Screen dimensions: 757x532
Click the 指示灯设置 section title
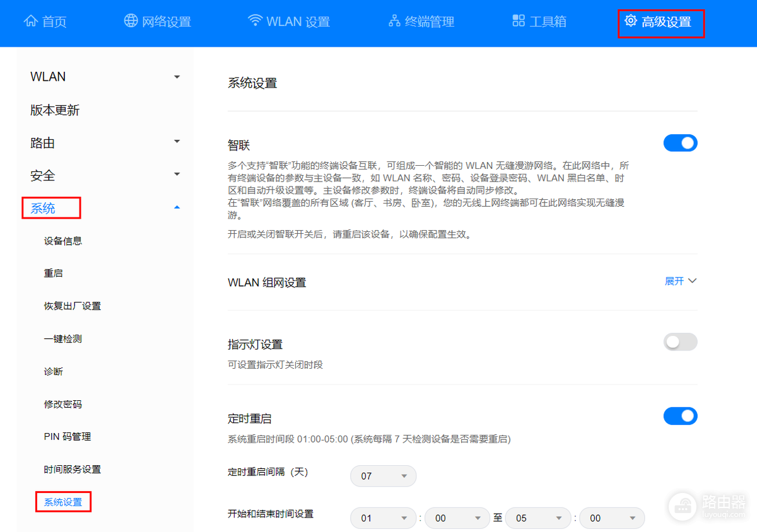tap(255, 345)
